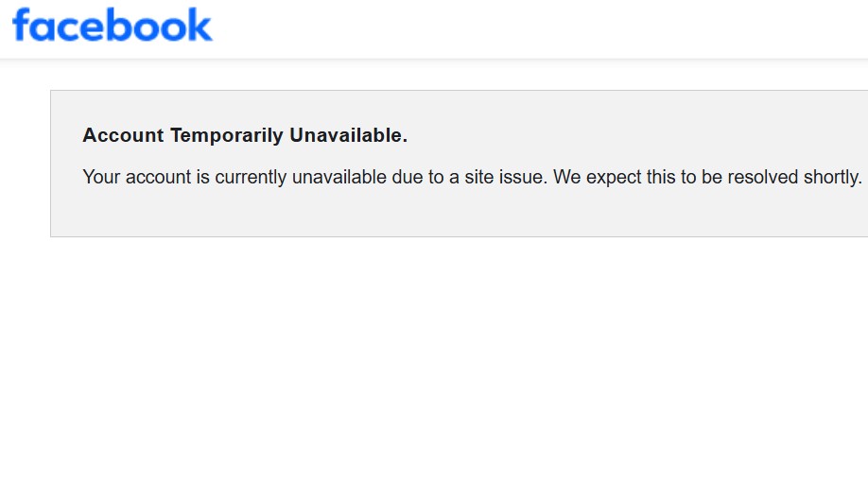Click the Facebook logo
The height and width of the screenshot is (486, 868).
(113, 26)
